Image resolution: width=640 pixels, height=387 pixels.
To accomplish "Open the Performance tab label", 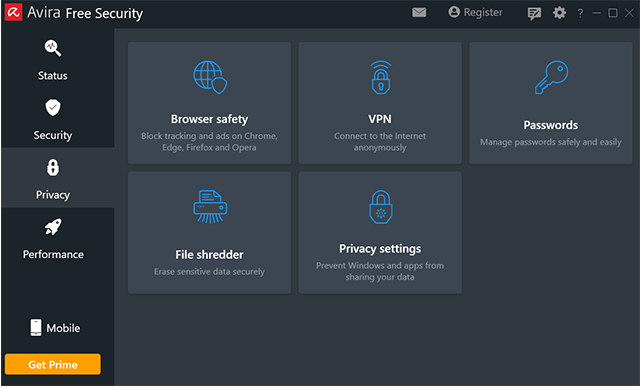I will (x=53, y=254).
